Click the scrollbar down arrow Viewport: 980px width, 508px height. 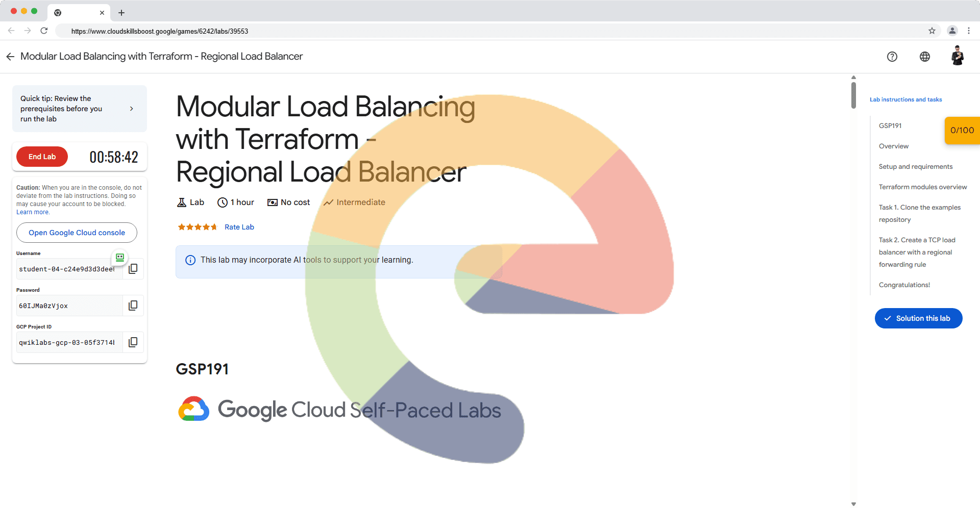[853, 504]
